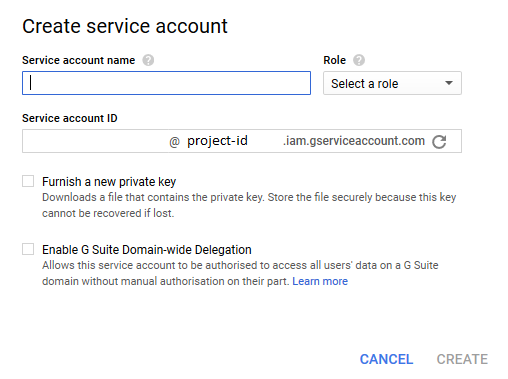Click the Enable G Suite Domain-wide Delegation label
This screenshot has width=508, height=379.
pyautogui.click(x=147, y=250)
